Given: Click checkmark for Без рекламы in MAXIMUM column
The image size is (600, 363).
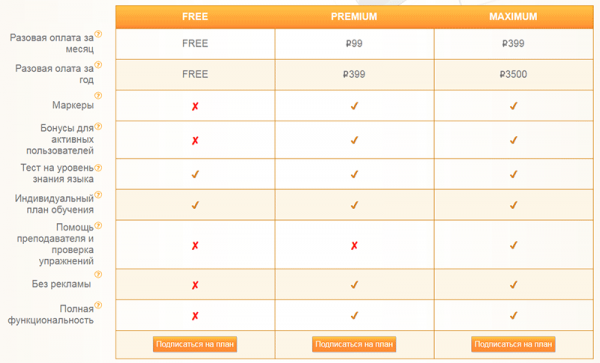Looking at the screenshot, I should (514, 285).
